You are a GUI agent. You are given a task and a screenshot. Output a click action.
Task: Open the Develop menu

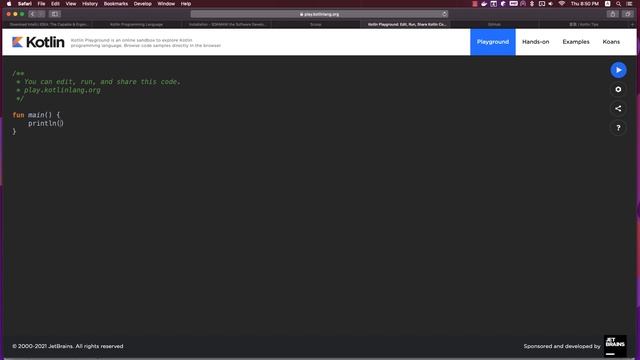(x=142, y=4)
